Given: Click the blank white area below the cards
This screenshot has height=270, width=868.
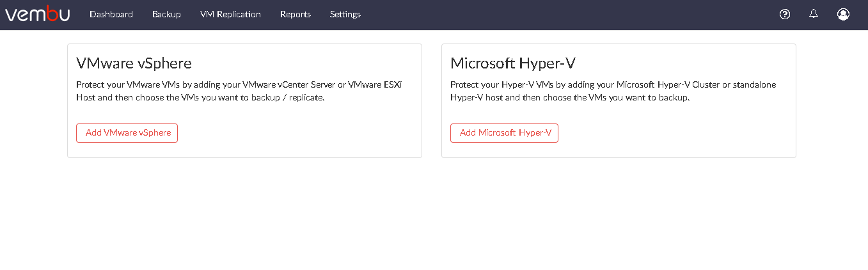Looking at the screenshot, I should [x=434, y=218].
